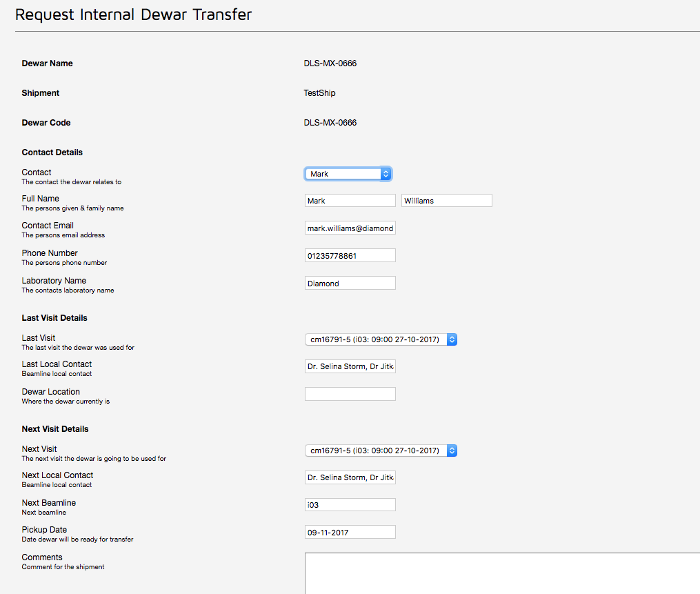Click the Dewar Name value DLS-MX-0666
This screenshot has width=700, height=594.
point(330,63)
